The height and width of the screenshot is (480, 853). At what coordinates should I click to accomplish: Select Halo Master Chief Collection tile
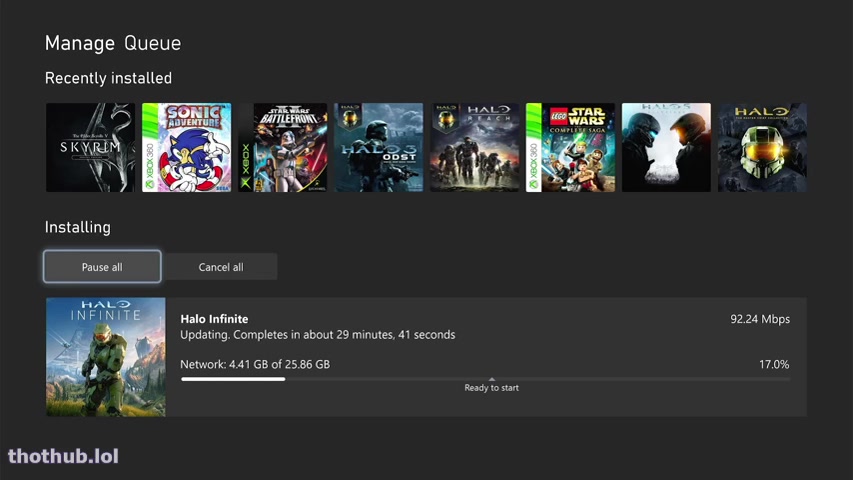coord(763,147)
